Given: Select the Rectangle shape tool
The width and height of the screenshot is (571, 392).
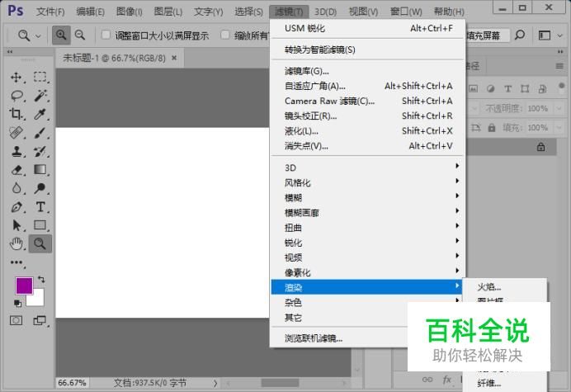Looking at the screenshot, I should click(40, 225).
